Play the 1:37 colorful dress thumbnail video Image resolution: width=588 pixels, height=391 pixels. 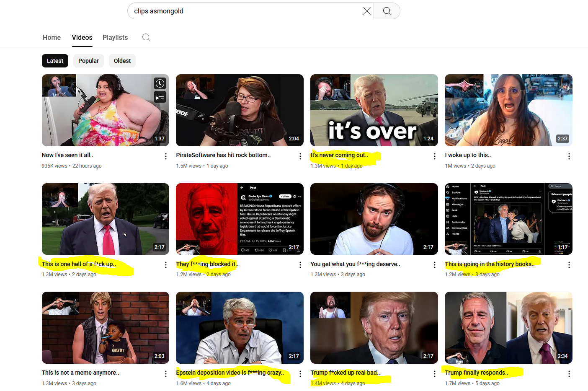[x=106, y=110]
